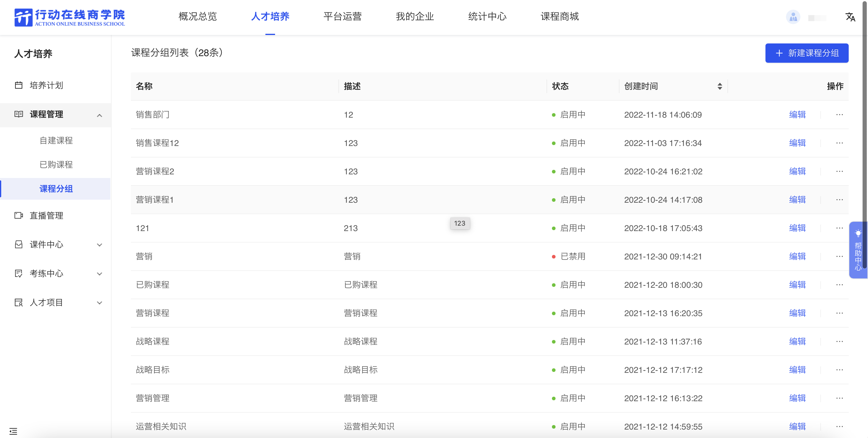Screen dimensions: 868x438
Task: Open more actions for 已购课程 row
Action: point(839,285)
